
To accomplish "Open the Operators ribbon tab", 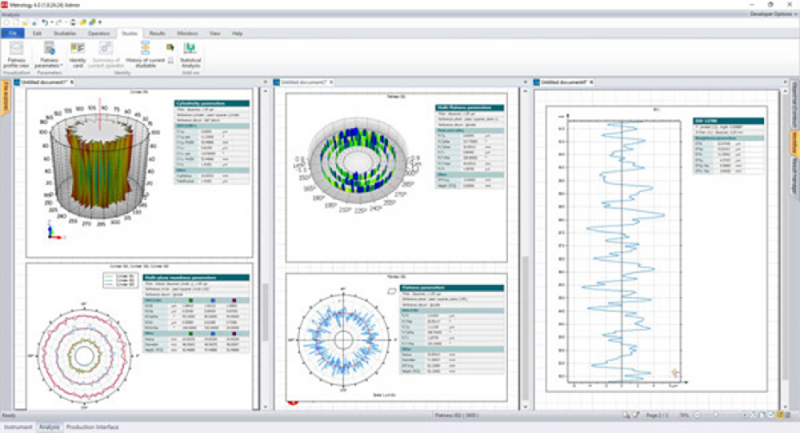I will point(99,33).
